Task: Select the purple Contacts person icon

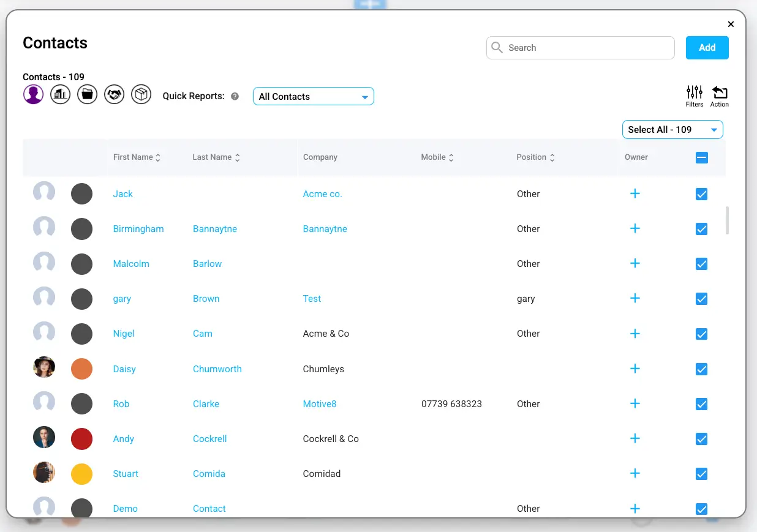Action: (x=34, y=94)
